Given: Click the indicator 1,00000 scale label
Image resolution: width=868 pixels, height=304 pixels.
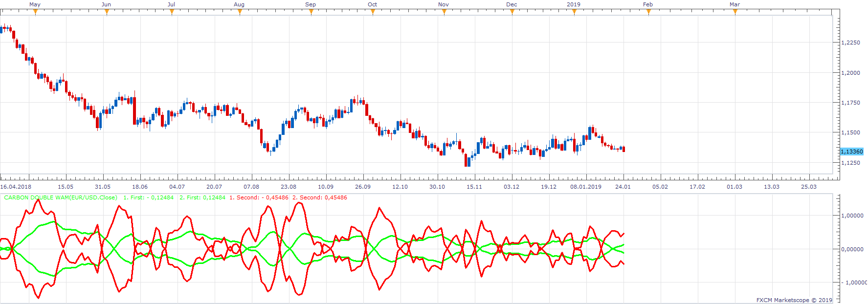Looking at the screenshot, I should pyautogui.click(x=852, y=216).
